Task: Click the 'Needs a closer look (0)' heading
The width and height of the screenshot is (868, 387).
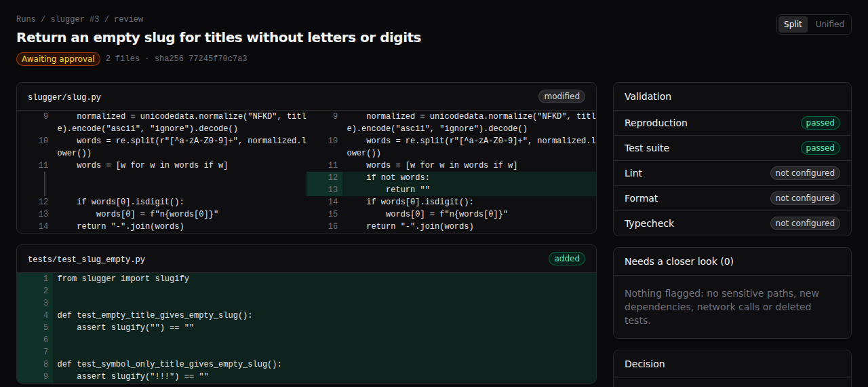Action: tap(679, 261)
